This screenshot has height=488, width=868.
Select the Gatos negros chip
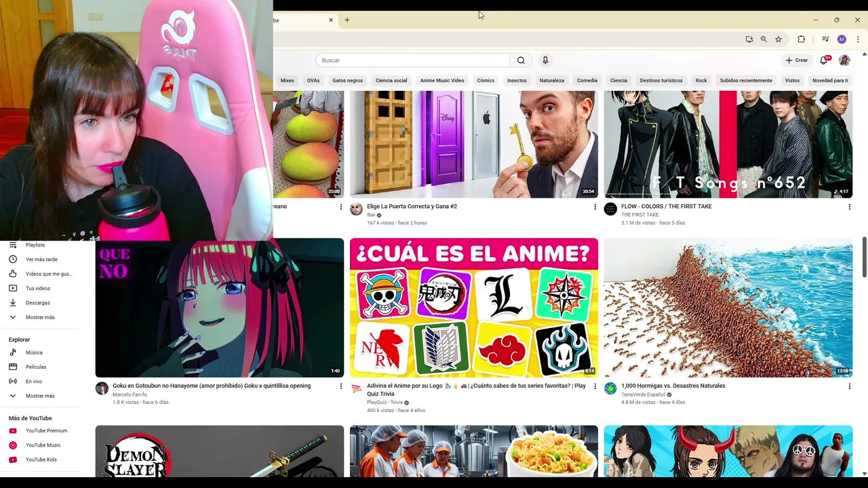point(347,81)
